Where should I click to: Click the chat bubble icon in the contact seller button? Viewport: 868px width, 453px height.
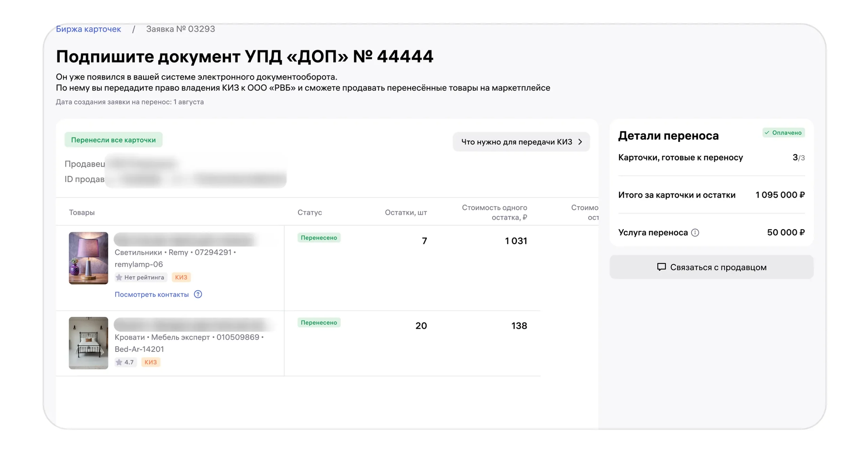tap(661, 267)
